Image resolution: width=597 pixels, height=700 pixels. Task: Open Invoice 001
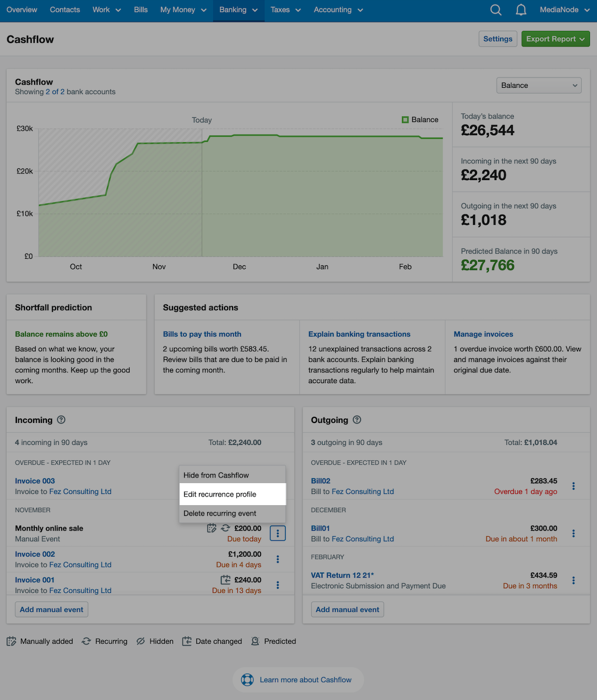[x=35, y=580]
